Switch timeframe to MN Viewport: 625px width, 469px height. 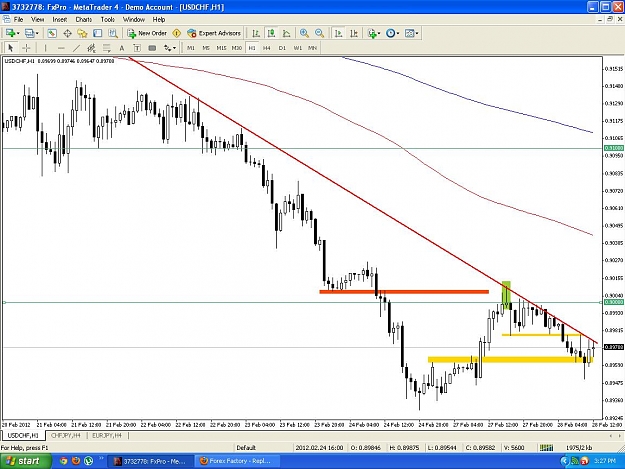pyautogui.click(x=312, y=48)
